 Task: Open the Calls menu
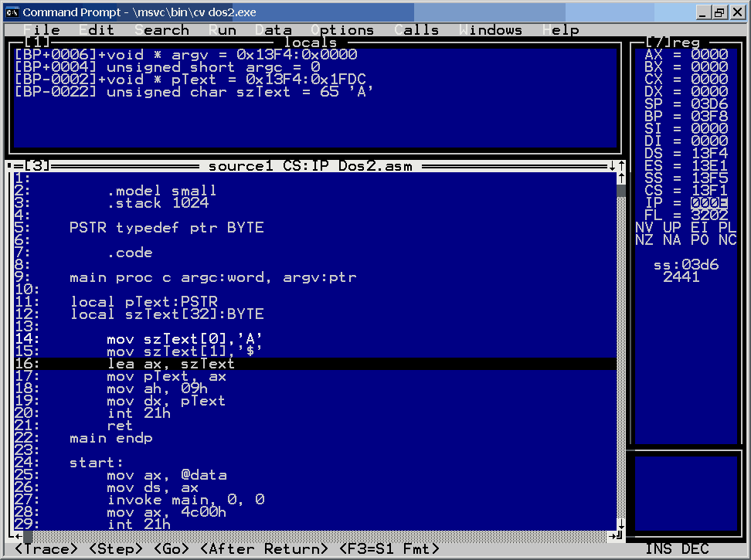point(418,29)
